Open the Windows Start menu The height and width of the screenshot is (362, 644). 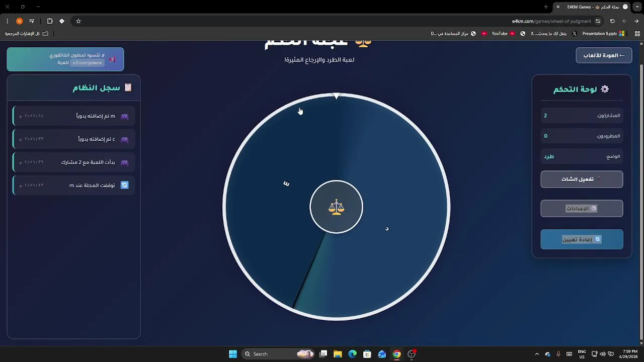(233, 354)
